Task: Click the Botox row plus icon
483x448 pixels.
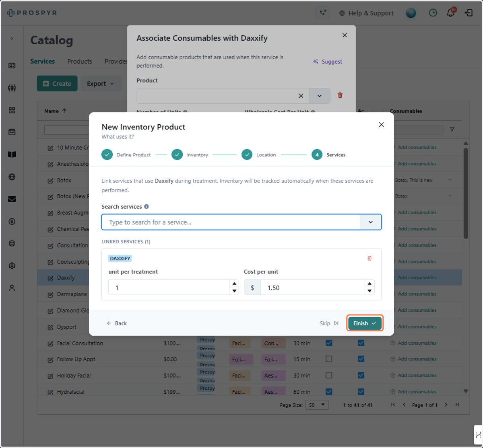Action: coord(450,179)
